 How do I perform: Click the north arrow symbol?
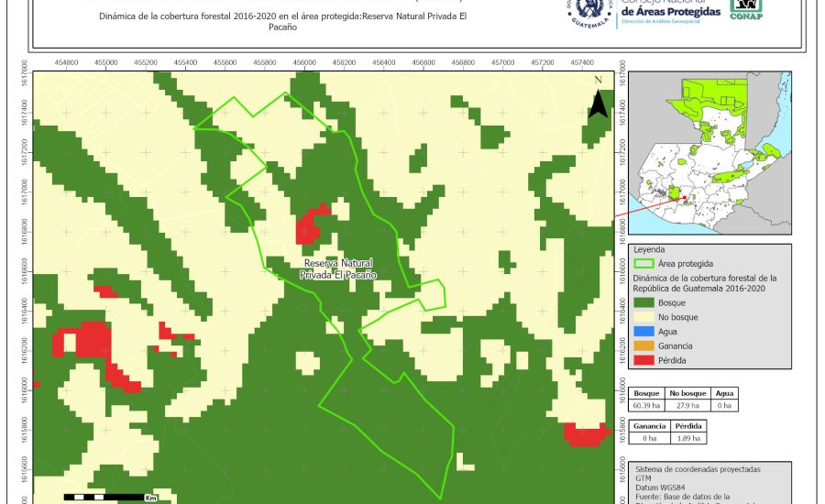coord(598,99)
